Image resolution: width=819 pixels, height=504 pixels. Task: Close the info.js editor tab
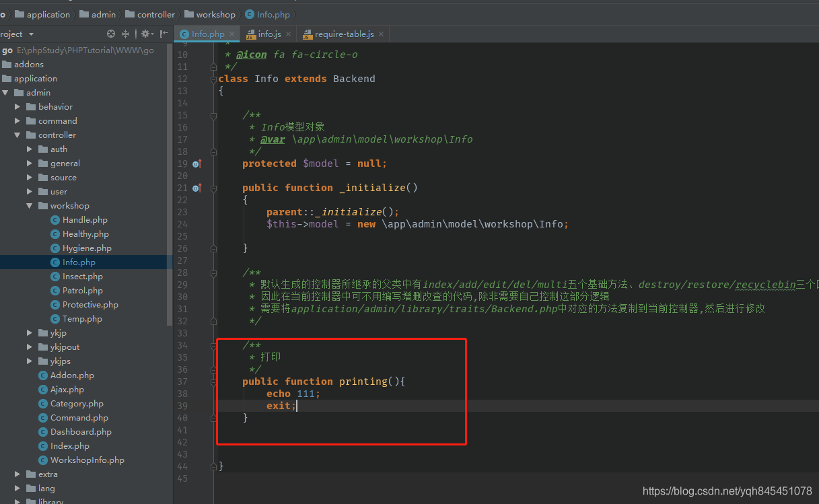click(x=289, y=34)
